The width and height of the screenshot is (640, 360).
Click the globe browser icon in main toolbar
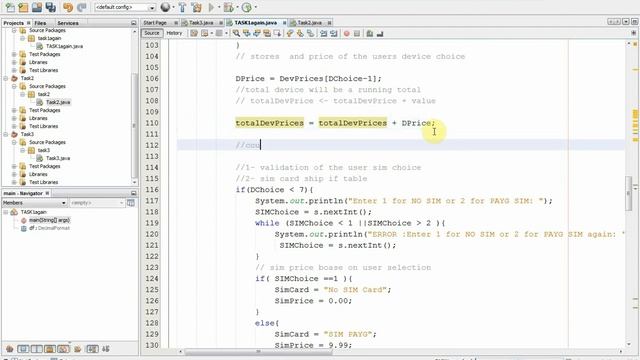click(165, 7)
